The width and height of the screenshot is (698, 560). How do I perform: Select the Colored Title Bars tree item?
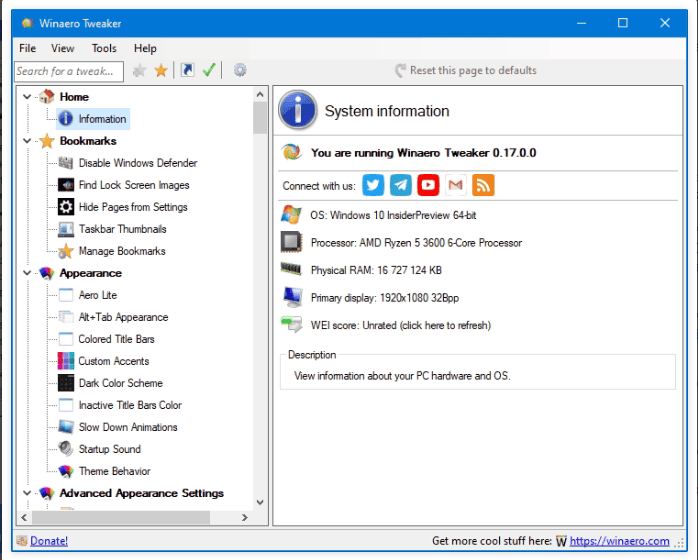pos(116,339)
